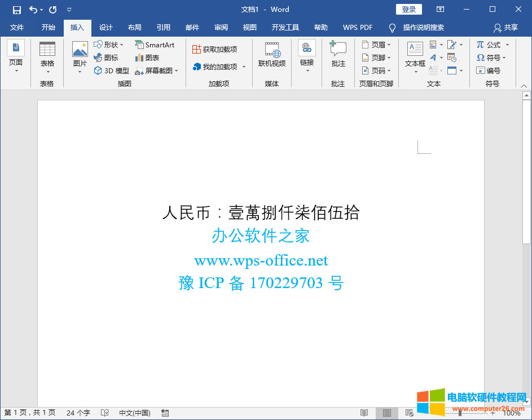Open Ribbon Display Options

click(x=440, y=9)
